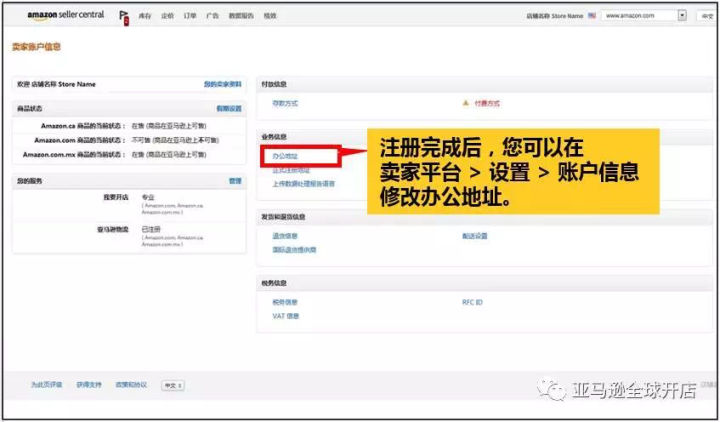Click 店铺名称 Store Name in header
Image resolution: width=720 pixels, height=422 pixels.
pos(555,16)
